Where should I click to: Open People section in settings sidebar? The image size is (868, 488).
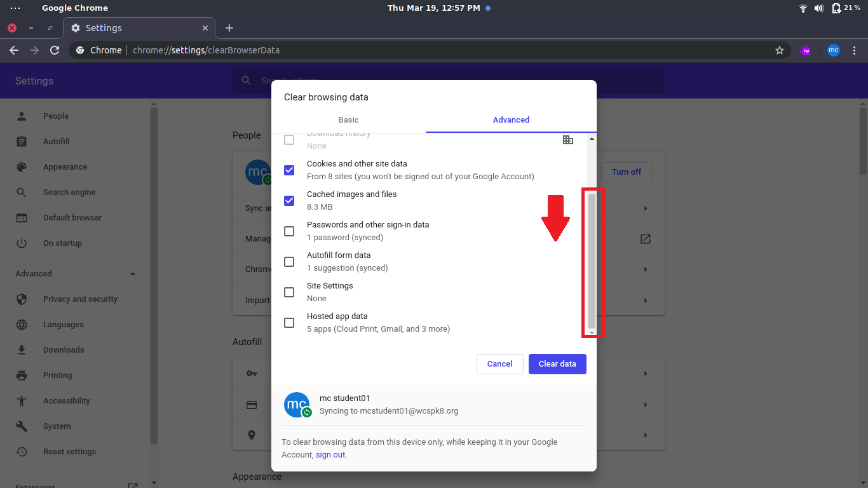(x=56, y=116)
